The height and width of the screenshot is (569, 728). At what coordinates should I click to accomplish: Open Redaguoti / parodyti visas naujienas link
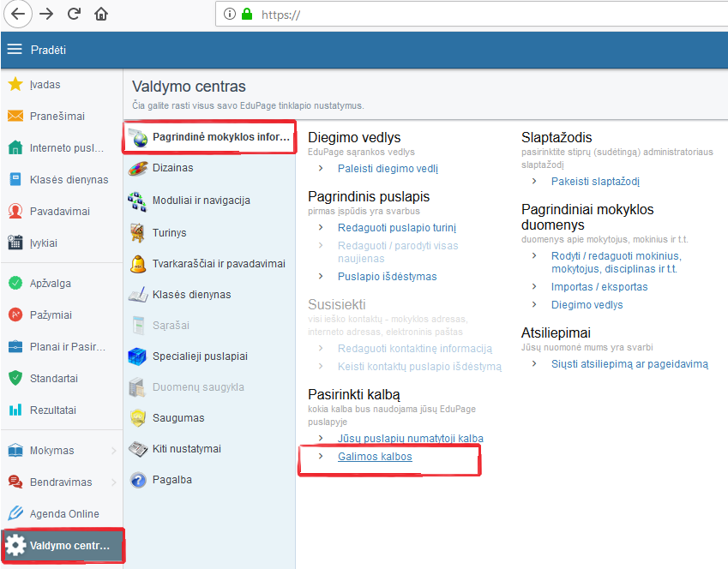(x=398, y=252)
